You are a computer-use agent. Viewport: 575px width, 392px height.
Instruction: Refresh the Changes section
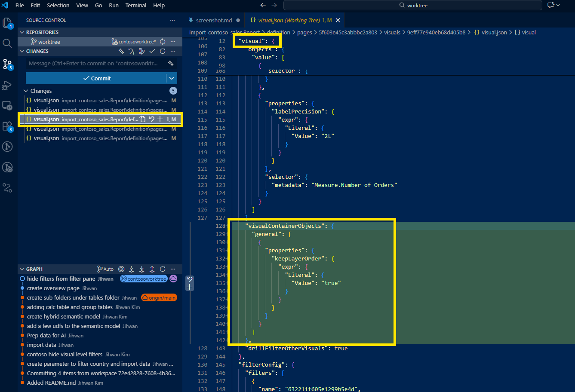(x=163, y=51)
